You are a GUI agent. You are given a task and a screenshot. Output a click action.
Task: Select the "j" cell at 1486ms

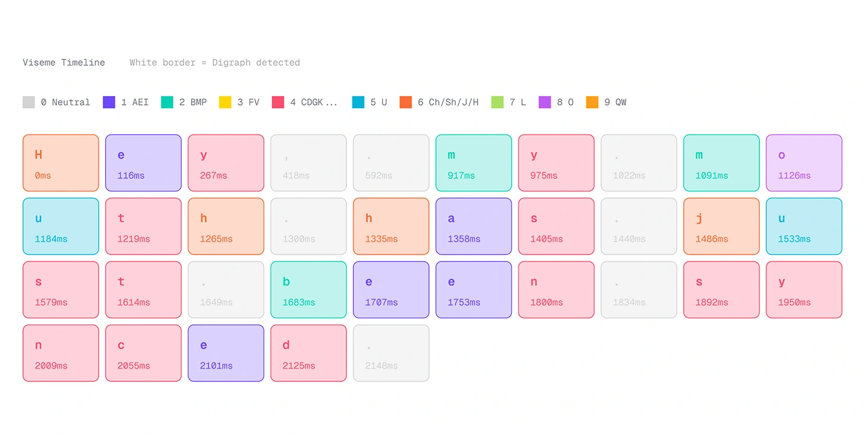click(x=721, y=226)
